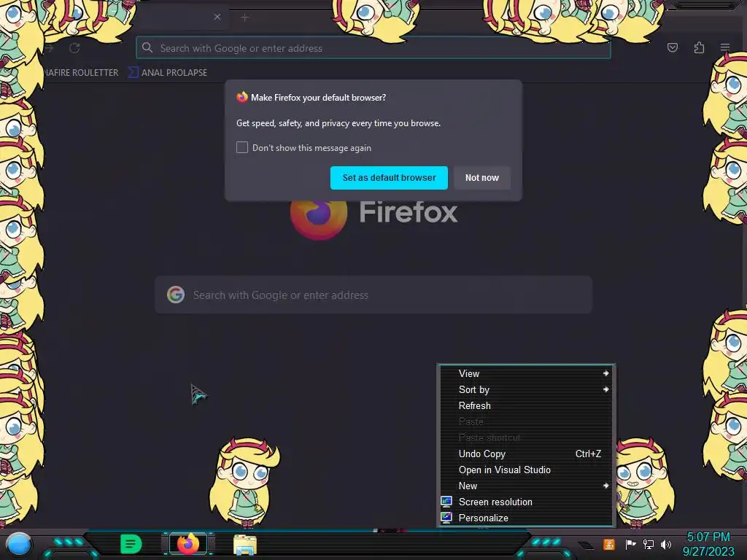Click the ANAL PROLAPSE bookmark icon
This screenshot has width=747, height=560.
(133, 72)
